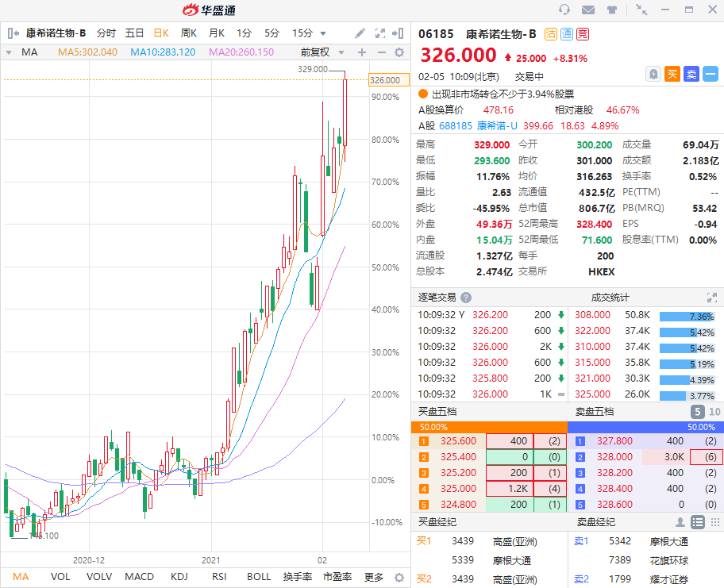Expand the 成交统计 panel
The image size is (724, 588).
point(712,298)
